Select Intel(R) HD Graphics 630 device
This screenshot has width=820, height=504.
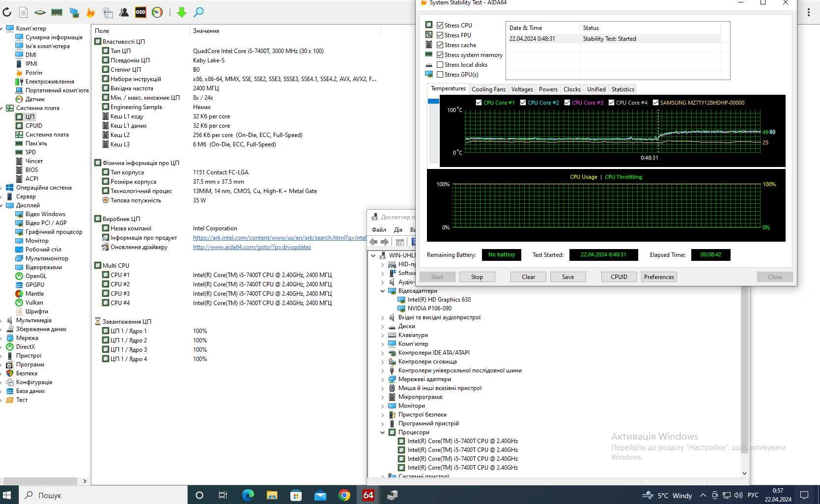pyautogui.click(x=439, y=300)
